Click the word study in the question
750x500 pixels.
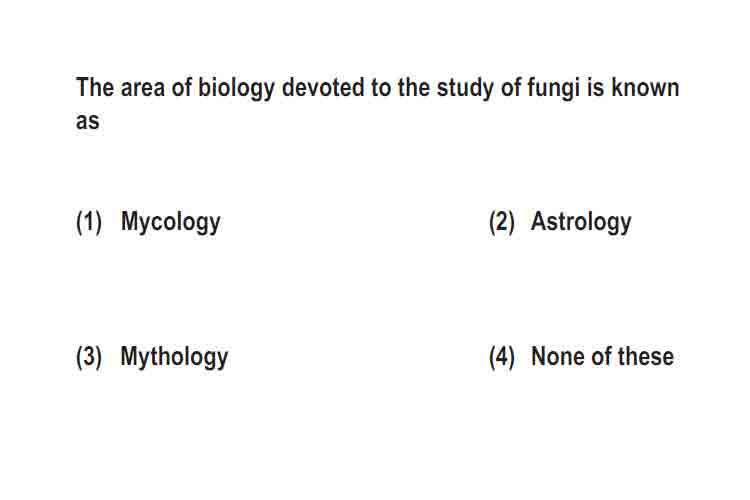464,89
